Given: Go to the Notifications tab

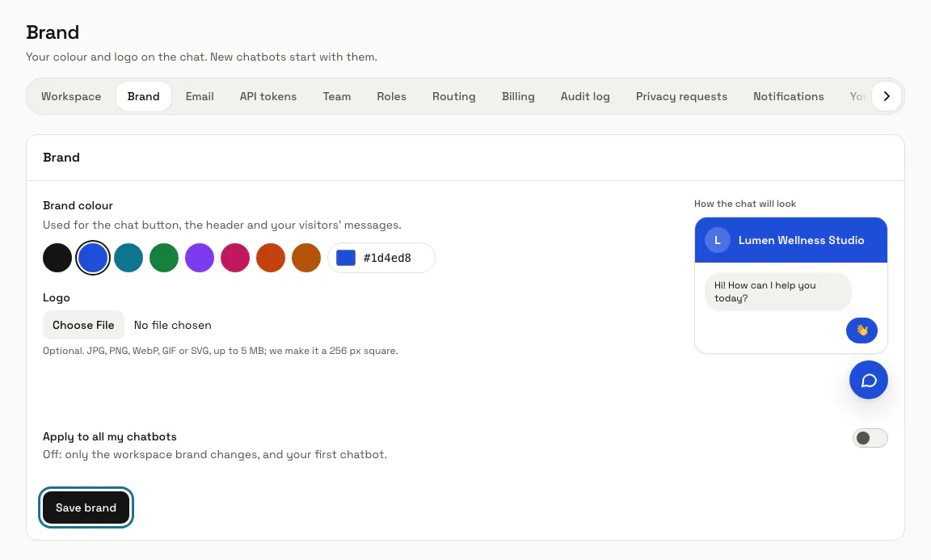Looking at the screenshot, I should [789, 96].
